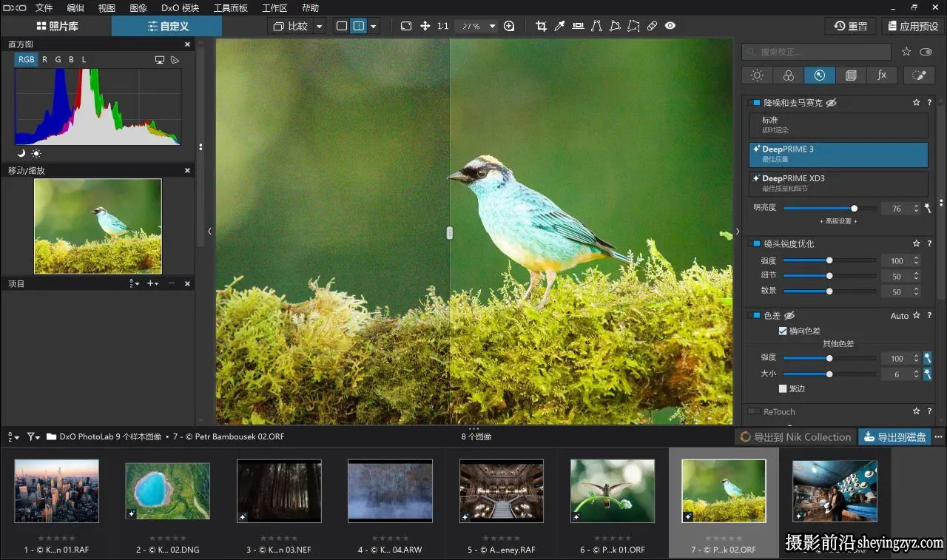Select the pan/move hand tool

tap(425, 26)
